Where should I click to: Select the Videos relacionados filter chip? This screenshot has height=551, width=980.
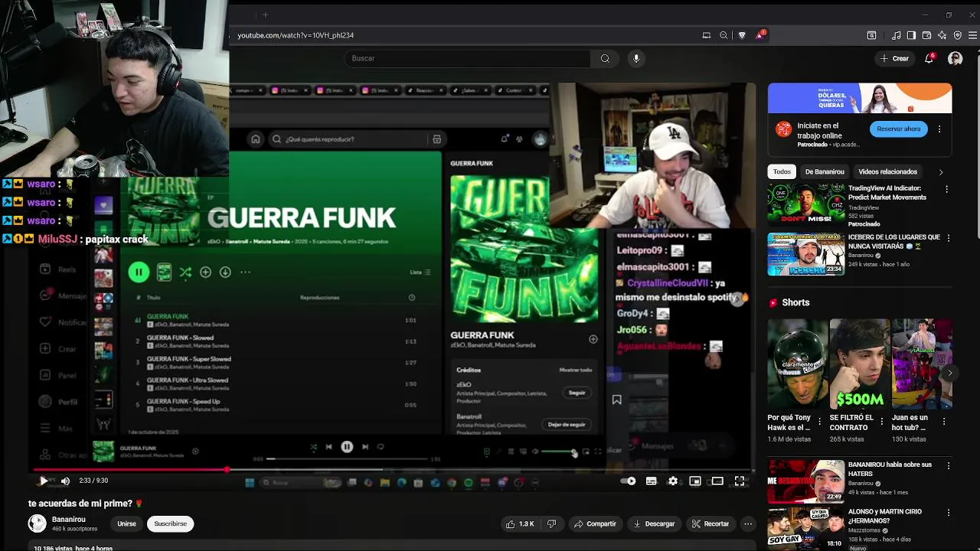(x=887, y=171)
